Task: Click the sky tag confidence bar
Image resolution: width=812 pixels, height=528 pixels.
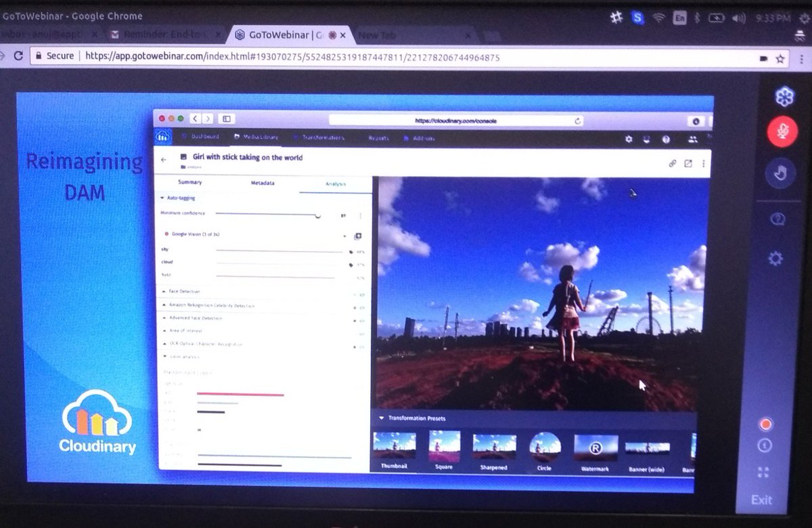Action: [279, 251]
